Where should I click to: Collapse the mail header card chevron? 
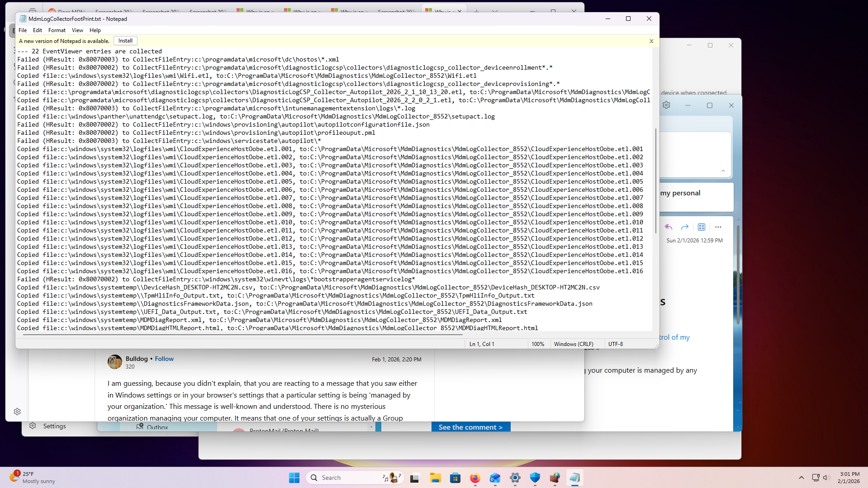[x=723, y=171]
